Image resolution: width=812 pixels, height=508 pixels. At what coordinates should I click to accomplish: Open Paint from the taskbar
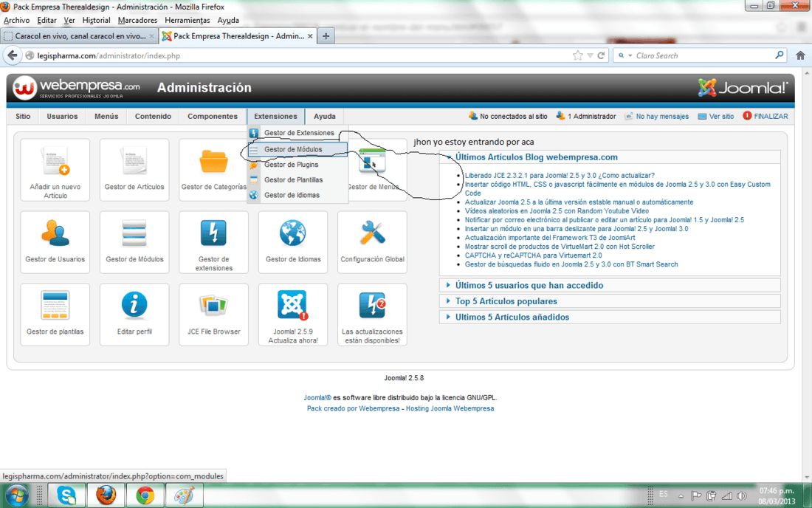[184, 495]
